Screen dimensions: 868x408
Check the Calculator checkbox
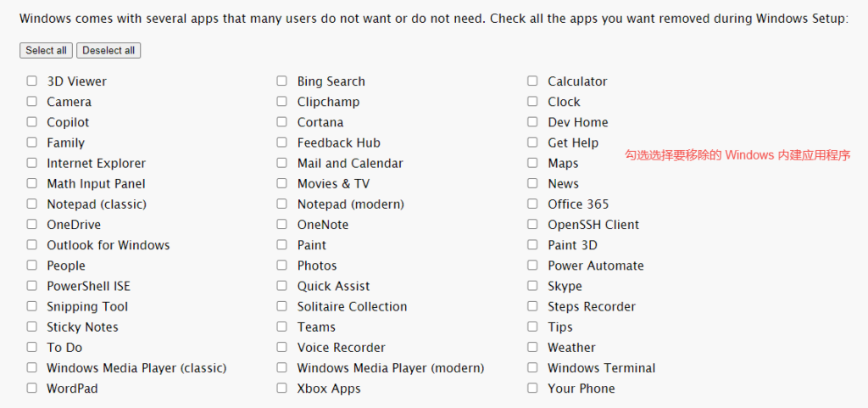[532, 81]
